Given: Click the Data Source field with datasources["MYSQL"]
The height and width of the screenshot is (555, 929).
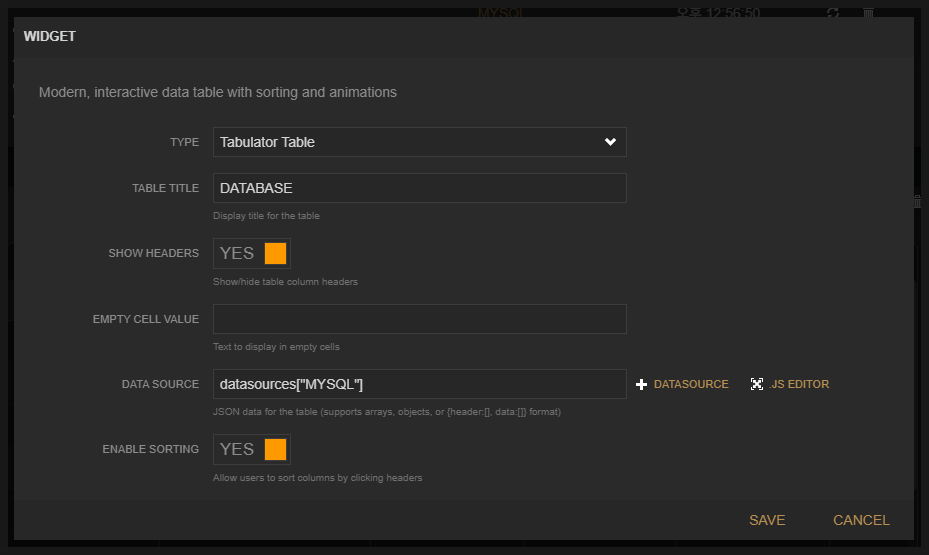Looking at the screenshot, I should pos(419,384).
